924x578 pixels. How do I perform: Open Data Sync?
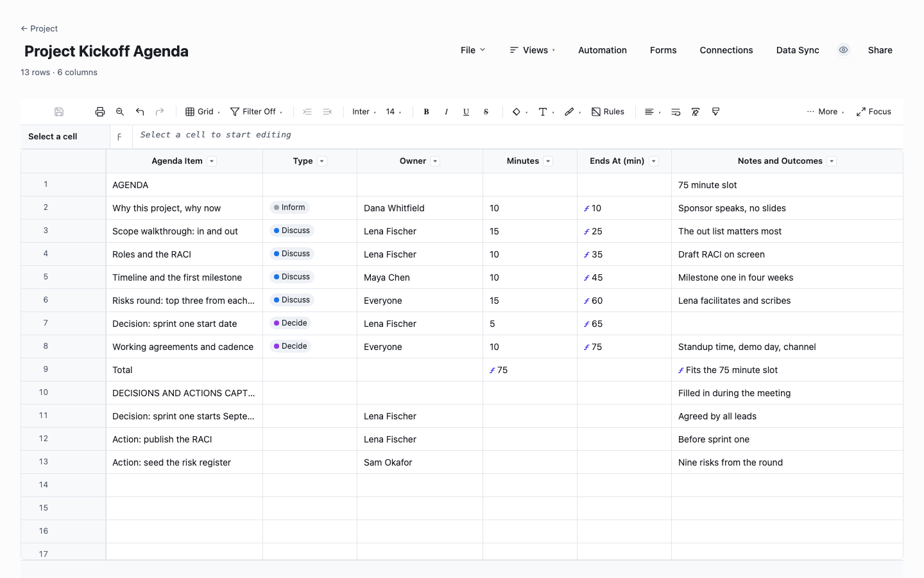coord(798,50)
